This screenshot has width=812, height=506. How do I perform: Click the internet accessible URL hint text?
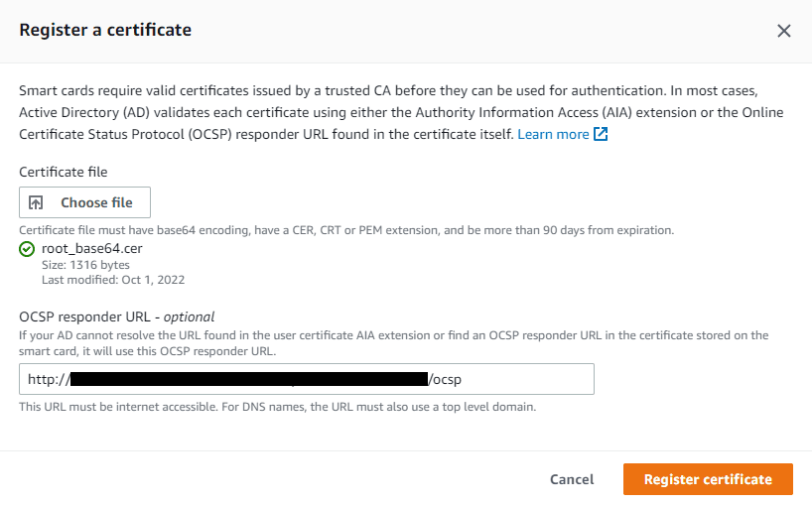pyautogui.click(x=278, y=407)
